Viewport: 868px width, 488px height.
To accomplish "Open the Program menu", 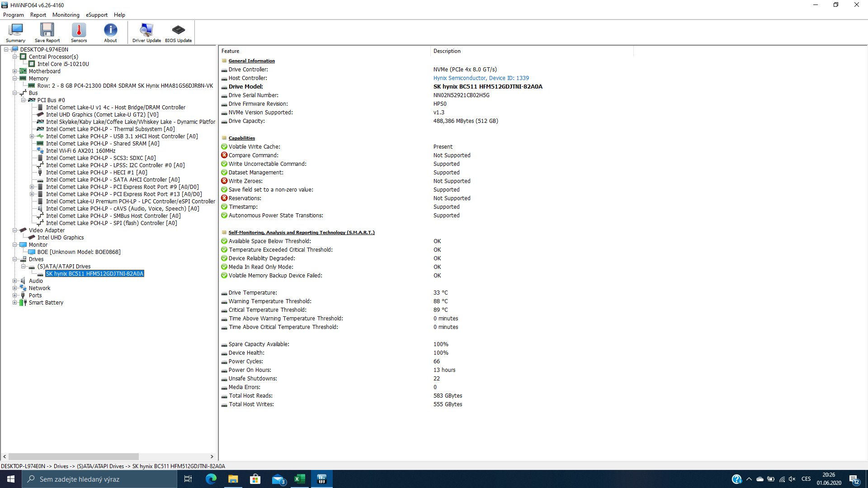I will (x=14, y=15).
